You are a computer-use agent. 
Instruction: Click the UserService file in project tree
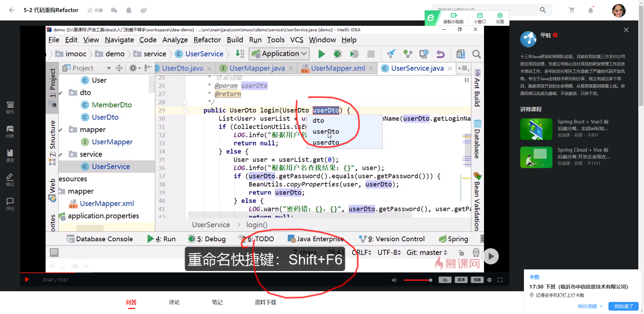[111, 166]
